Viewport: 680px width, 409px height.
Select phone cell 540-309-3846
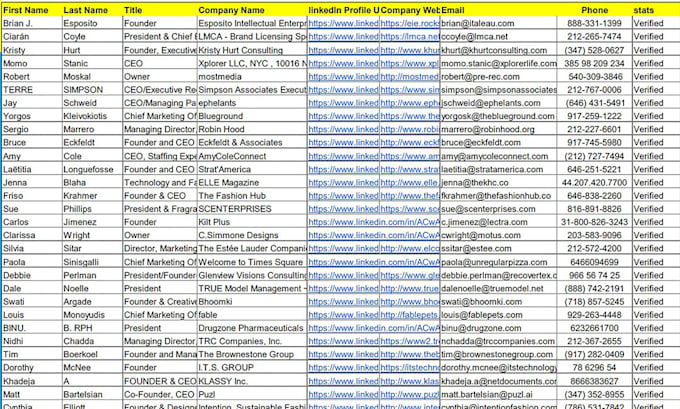pos(594,77)
